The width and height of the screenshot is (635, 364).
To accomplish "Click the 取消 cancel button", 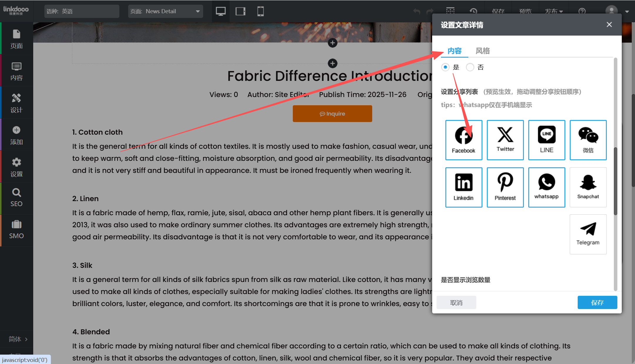I will pyautogui.click(x=456, y=303).
